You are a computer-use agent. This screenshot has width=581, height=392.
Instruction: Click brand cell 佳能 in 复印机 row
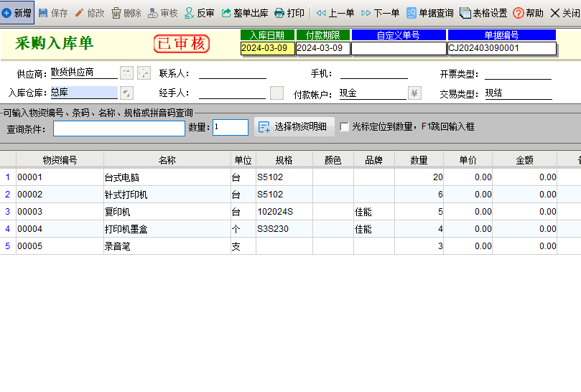tap(374, 212)
